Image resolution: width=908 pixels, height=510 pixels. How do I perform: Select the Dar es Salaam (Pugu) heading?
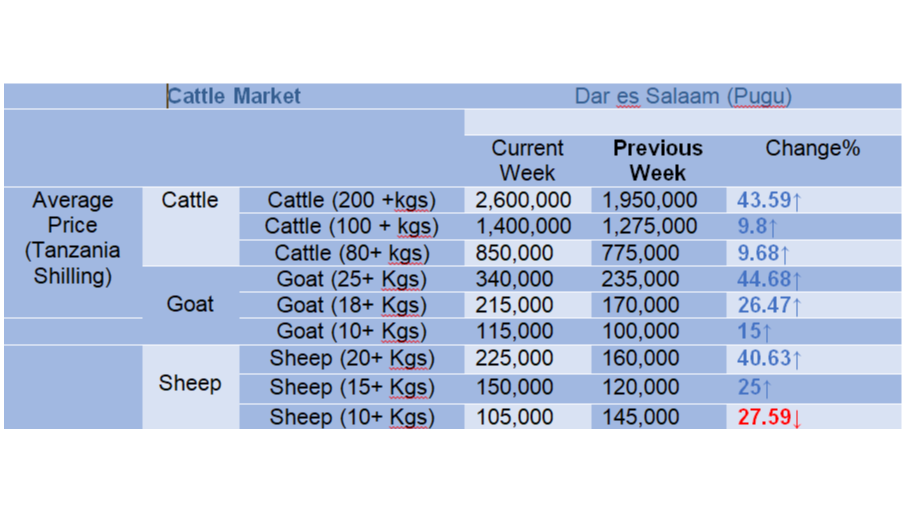(683, 96)
